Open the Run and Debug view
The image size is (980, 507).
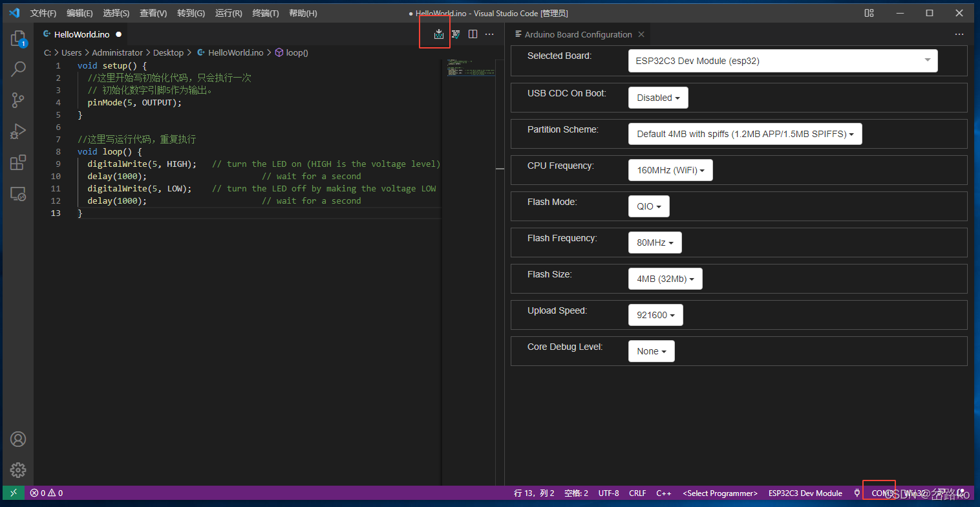(18, 131)
